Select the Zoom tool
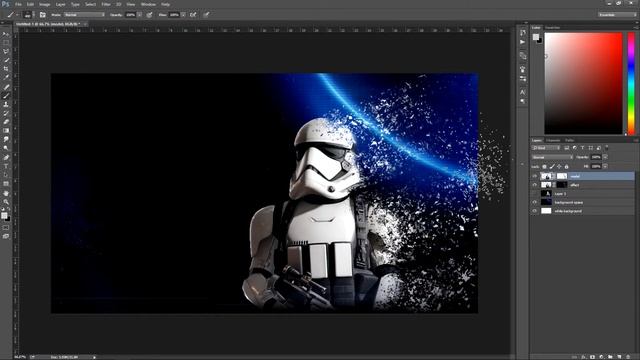The image size is (640, 360). click(x=6, y=202)
